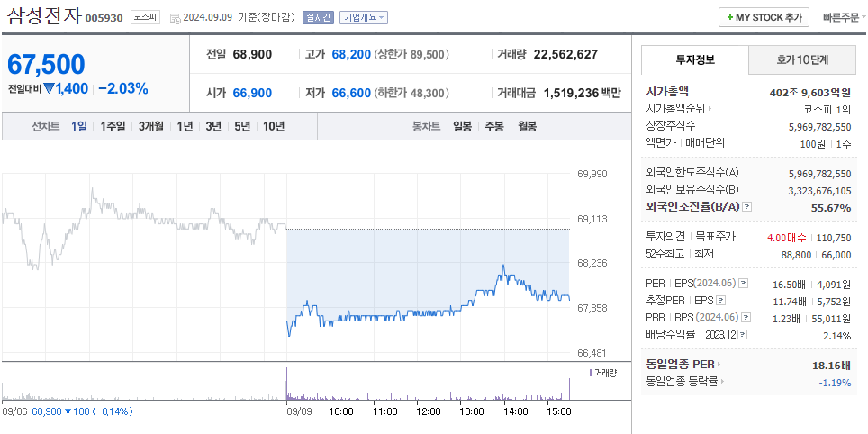Click the 상장주식수 value 5,969,782,550
This screenshot has height=434, width=868.
point(820,127)
